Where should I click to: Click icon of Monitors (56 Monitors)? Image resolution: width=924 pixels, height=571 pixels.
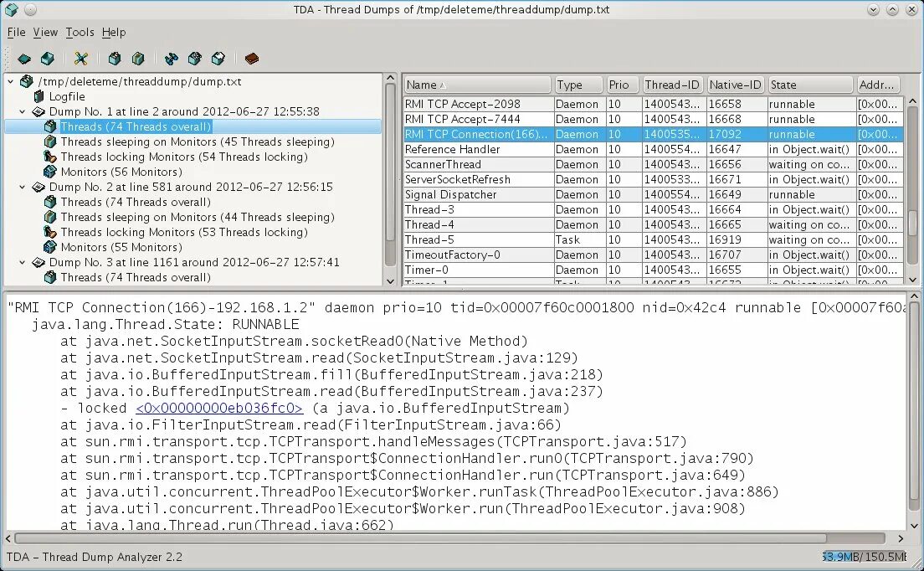(50, 172)
